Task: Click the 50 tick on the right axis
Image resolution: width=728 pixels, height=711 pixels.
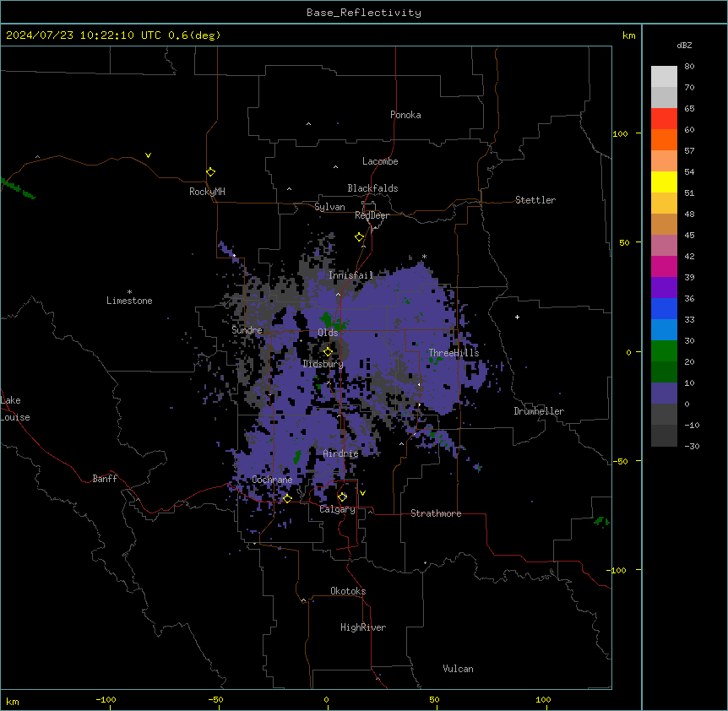Action: pos(624,242)
